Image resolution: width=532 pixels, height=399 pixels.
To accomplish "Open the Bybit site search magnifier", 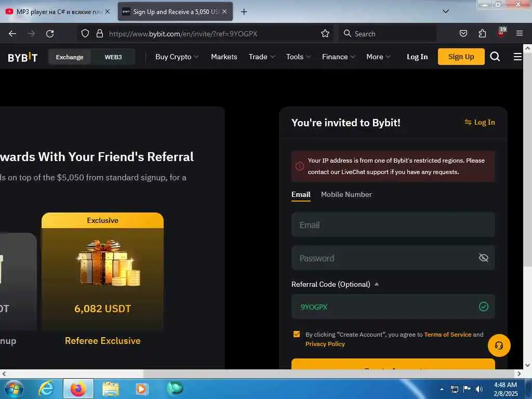I will (495, 57).
